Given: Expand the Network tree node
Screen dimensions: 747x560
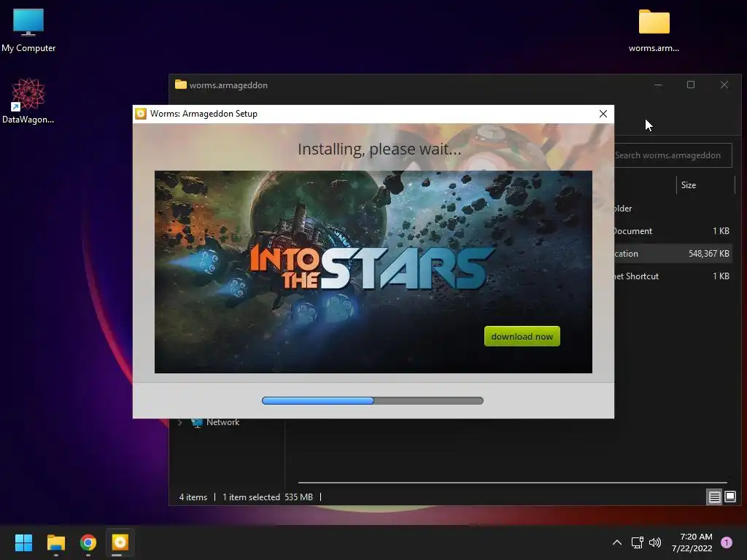Looking at the screenshot, I should (x=180, y=422).
